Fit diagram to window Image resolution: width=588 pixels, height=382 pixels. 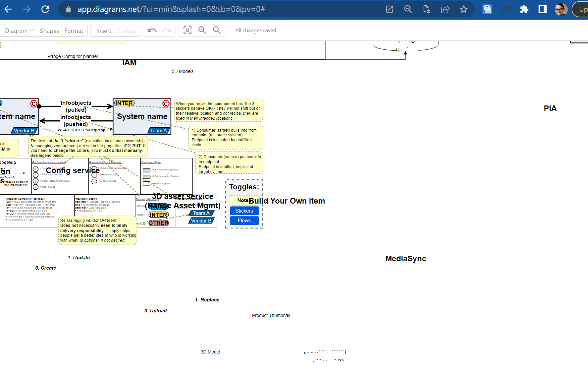pyautogui.click(x=187, y=31)
